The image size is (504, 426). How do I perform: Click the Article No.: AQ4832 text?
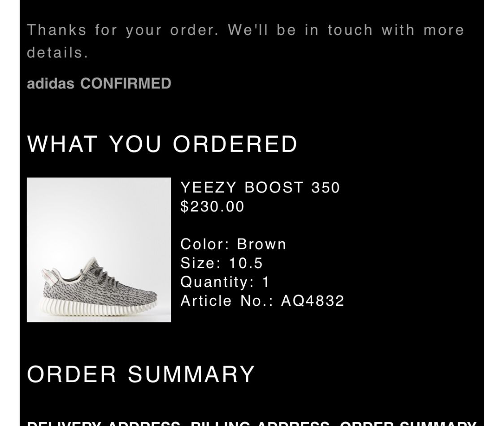(x=262, y=301)
